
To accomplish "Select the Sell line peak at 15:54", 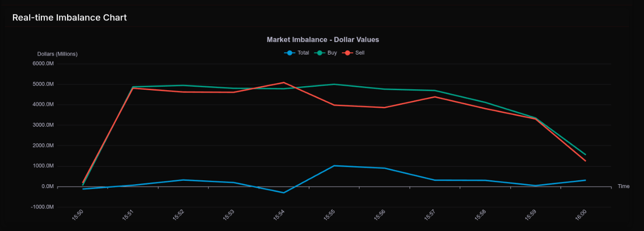I will [284, 82].
